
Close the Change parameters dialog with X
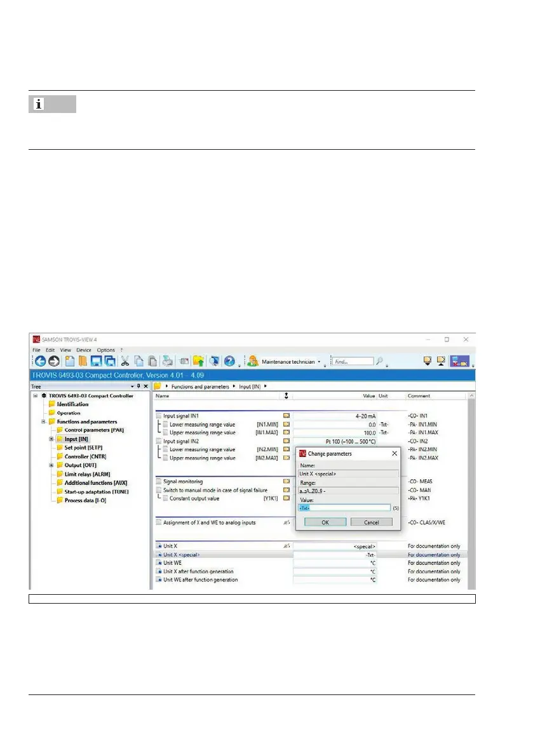tap(395, 453)
